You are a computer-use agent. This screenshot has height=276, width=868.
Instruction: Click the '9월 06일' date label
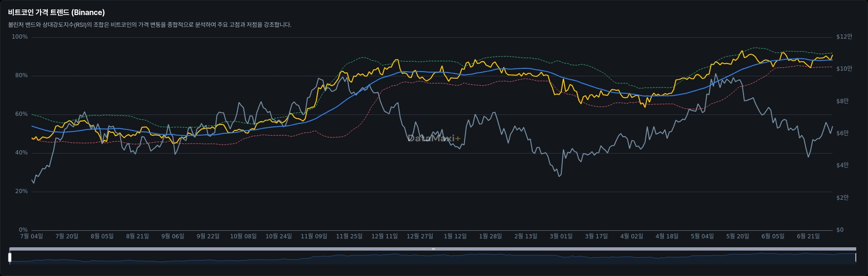(x=173, y=236)
